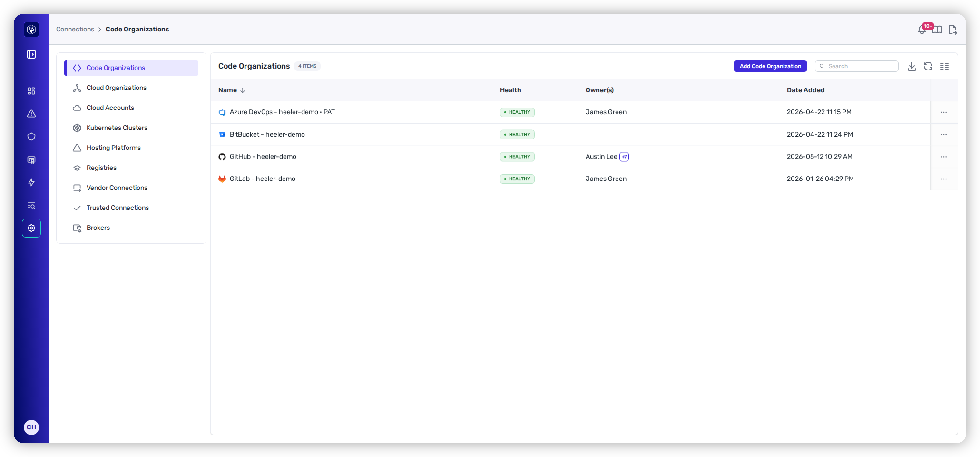Viewport: 980px width, 457px height.
Task: Open the shield icon in sidebar
Action: coord(31,137)
